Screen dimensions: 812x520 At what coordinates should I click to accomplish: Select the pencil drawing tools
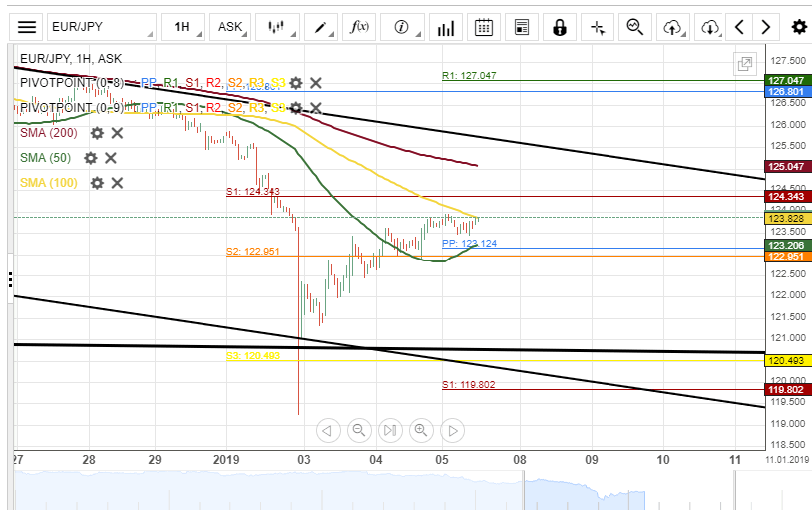(321, 27)
